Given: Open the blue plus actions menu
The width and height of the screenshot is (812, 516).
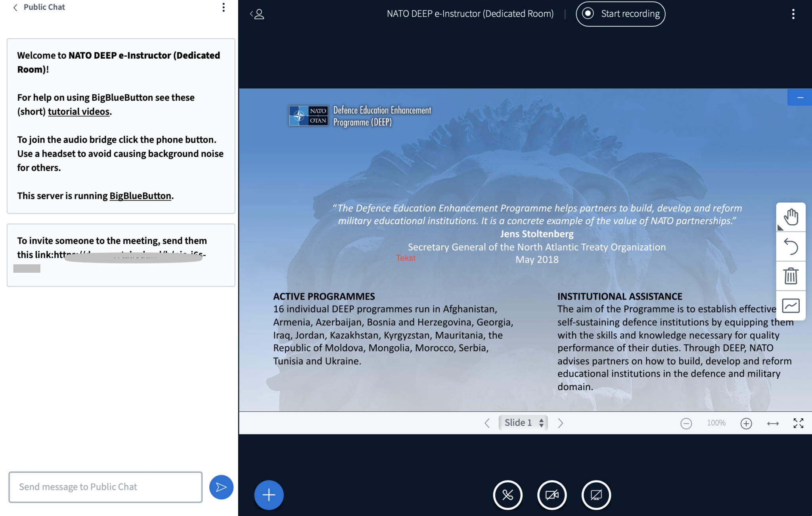Looking at the screenshot, I should pos(269,495).
